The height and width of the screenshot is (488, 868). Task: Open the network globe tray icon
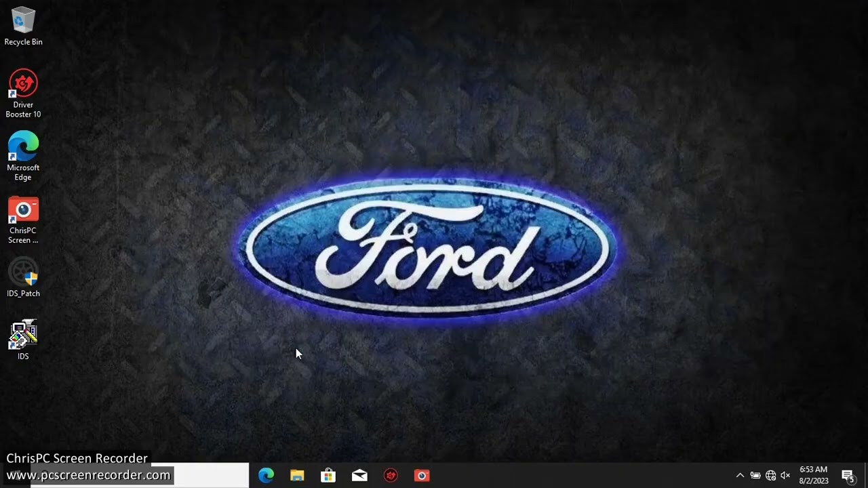[x=770, y=476]
